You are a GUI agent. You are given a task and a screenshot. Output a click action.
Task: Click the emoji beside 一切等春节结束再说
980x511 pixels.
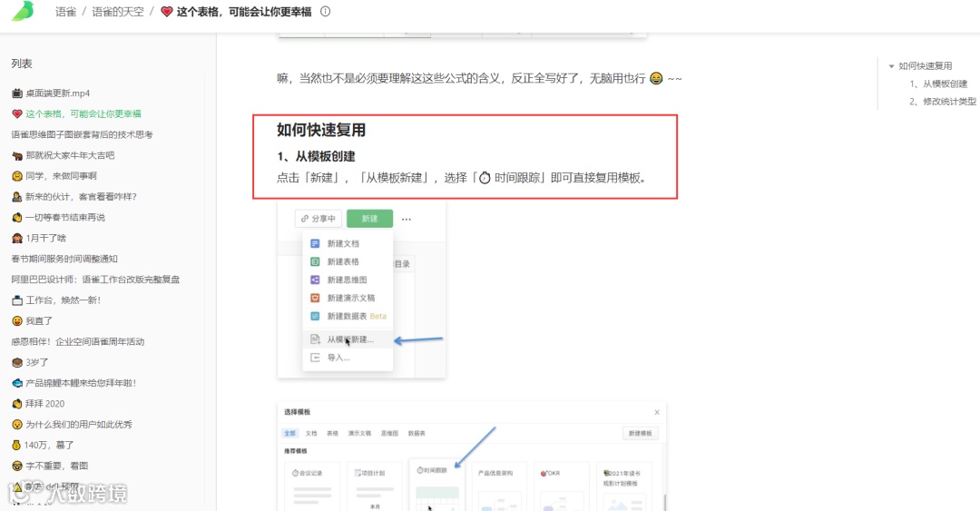click(x=17, y=217)
